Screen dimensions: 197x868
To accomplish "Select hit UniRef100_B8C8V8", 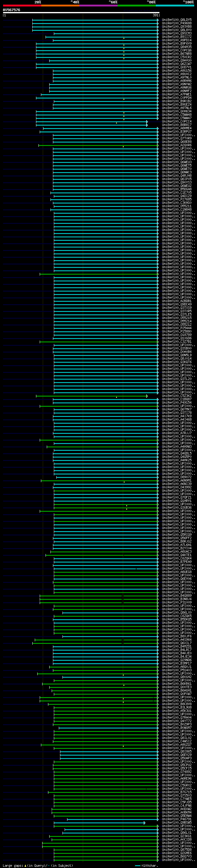I will [177, 704].
